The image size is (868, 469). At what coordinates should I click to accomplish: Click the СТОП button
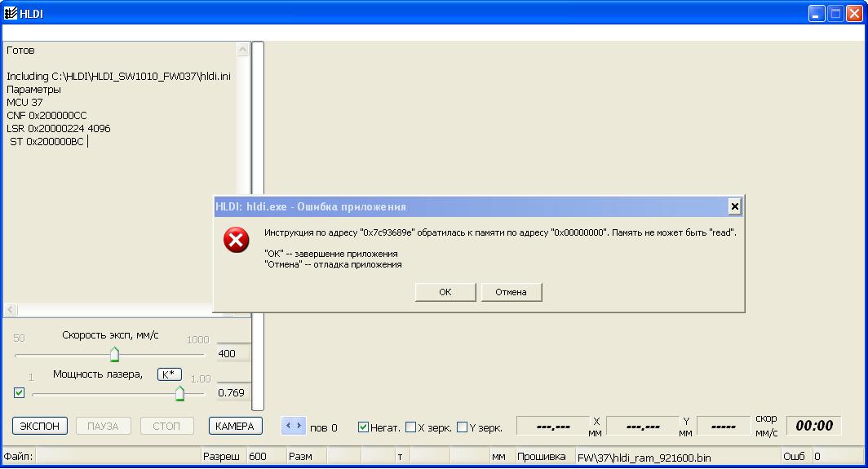pos(166,426)
